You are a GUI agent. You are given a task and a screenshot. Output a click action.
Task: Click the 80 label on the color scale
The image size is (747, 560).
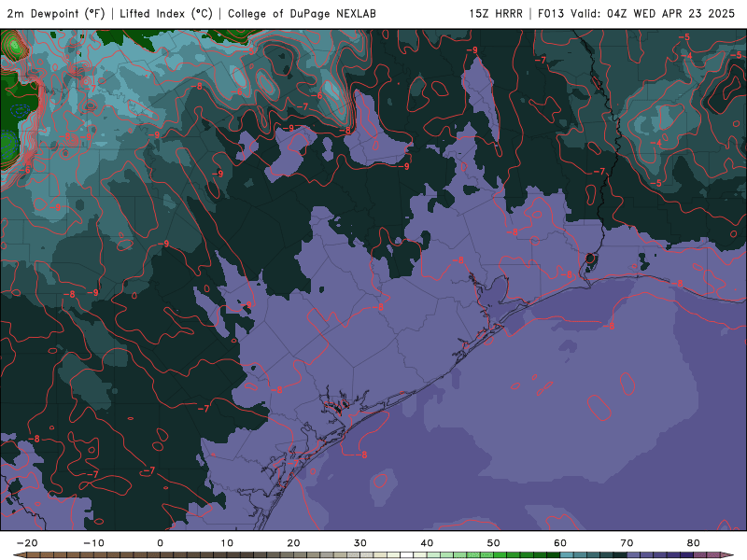693,543
